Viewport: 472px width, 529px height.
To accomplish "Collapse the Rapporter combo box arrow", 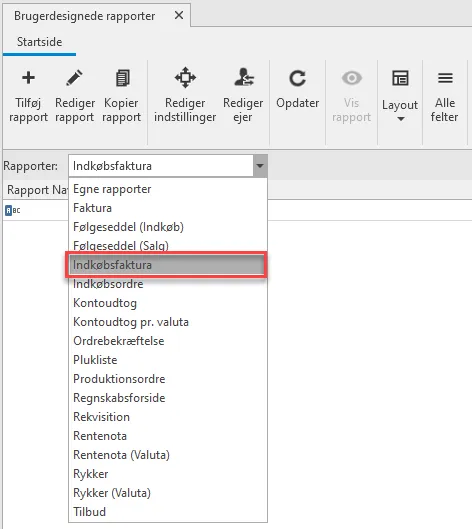I will (x=260, y=166).
